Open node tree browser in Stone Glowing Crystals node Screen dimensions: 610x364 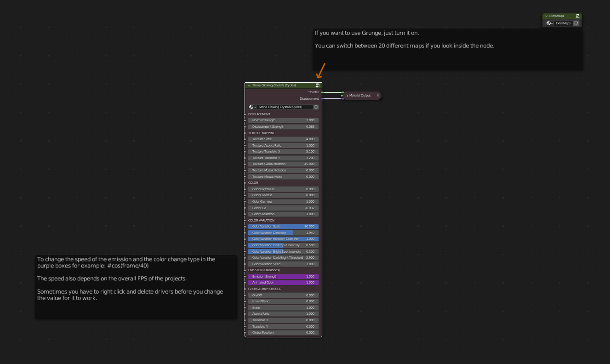[x=252, y=107]
